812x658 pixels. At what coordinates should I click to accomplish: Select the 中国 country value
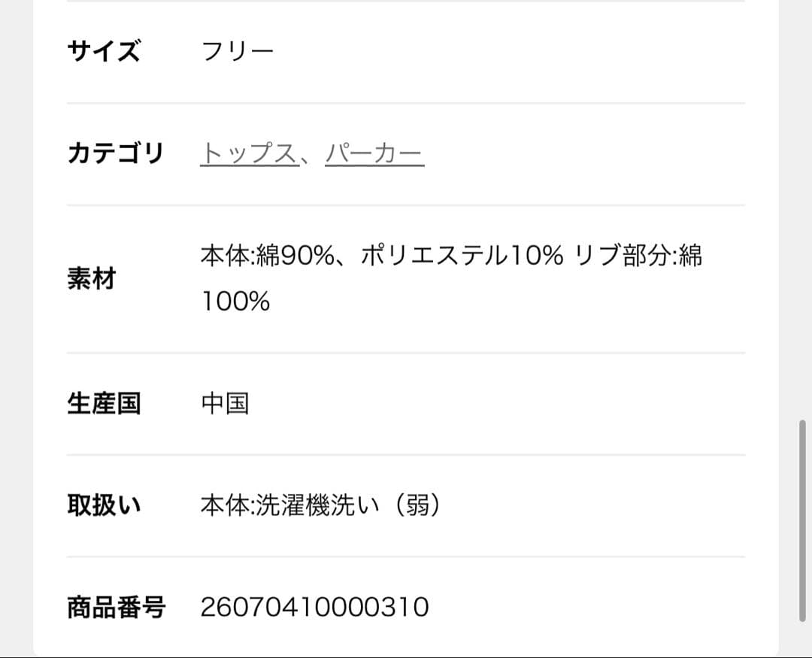tap(225, 404)
